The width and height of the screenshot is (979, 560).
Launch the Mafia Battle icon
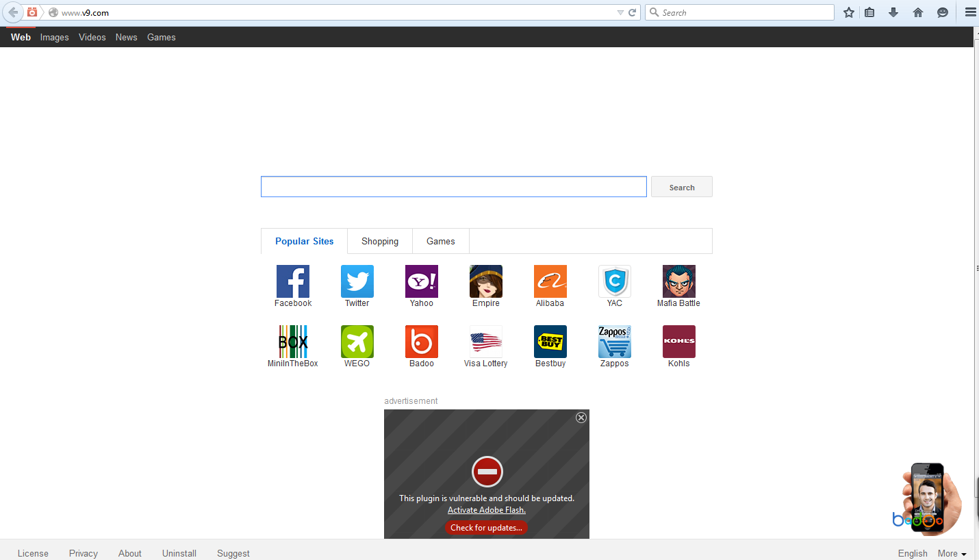pos(679,281)
